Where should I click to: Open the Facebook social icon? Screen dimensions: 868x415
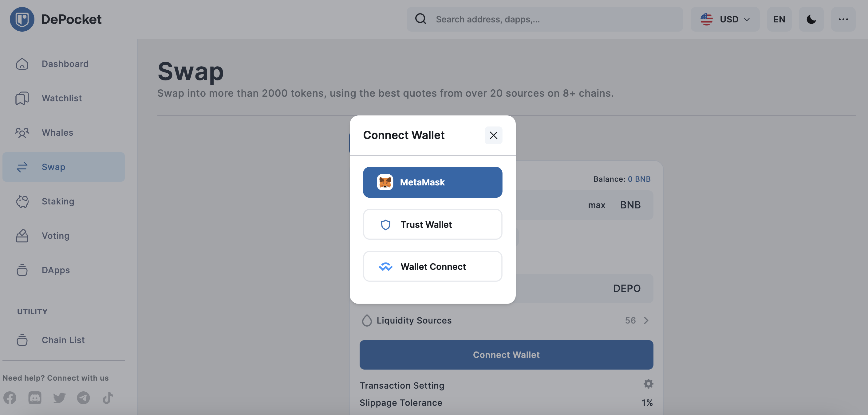coord(10,398)
